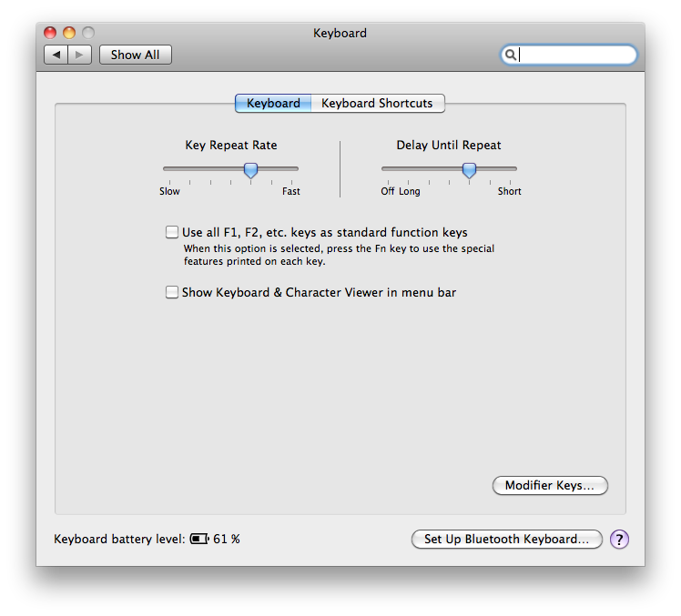
Task: Switch to the Keyboard tab
Action: [273, 104]
